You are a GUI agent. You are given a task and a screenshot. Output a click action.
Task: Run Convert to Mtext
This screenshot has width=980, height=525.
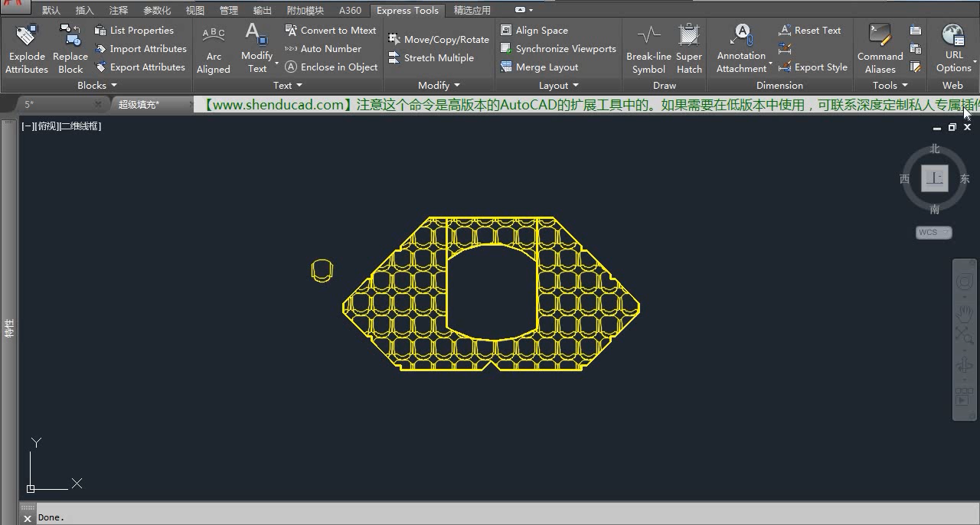tap(331, 31)
